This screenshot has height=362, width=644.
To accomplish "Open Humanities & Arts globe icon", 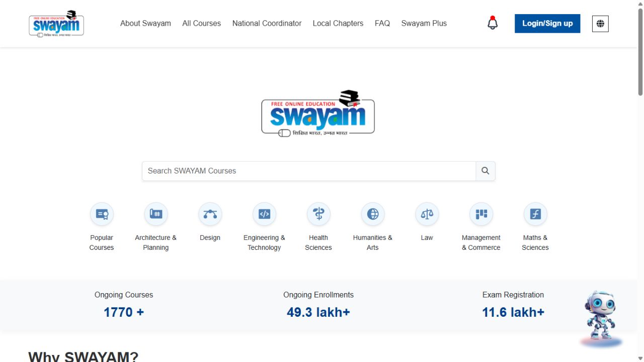I will [373, 214].
